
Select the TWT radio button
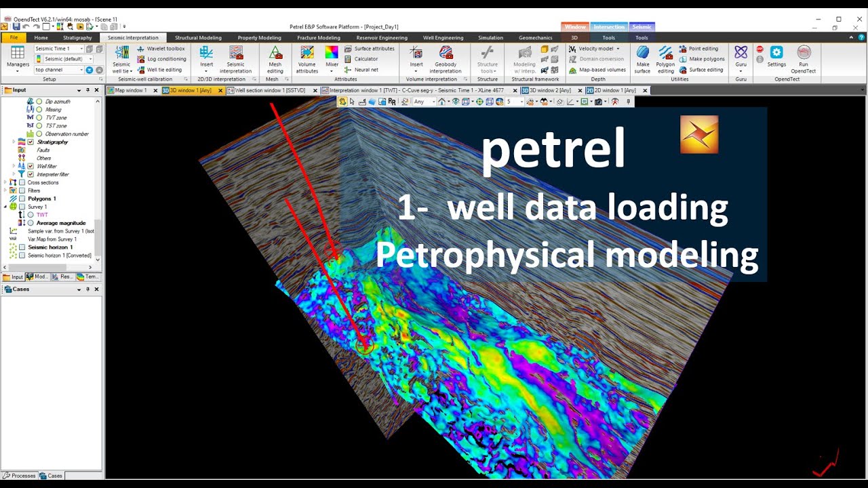(x=31, y=215)
